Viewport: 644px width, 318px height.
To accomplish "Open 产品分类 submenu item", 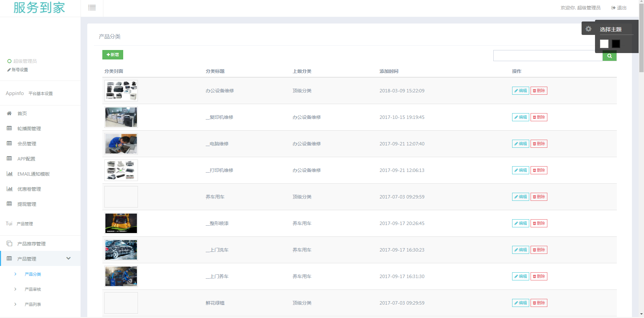I will pos(33,274).
